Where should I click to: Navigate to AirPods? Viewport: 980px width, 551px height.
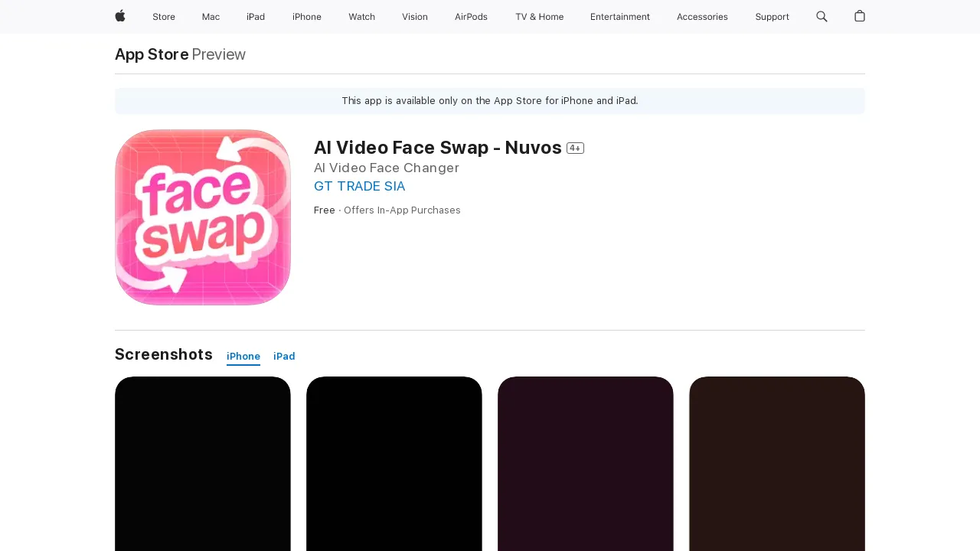pos(471,17)
